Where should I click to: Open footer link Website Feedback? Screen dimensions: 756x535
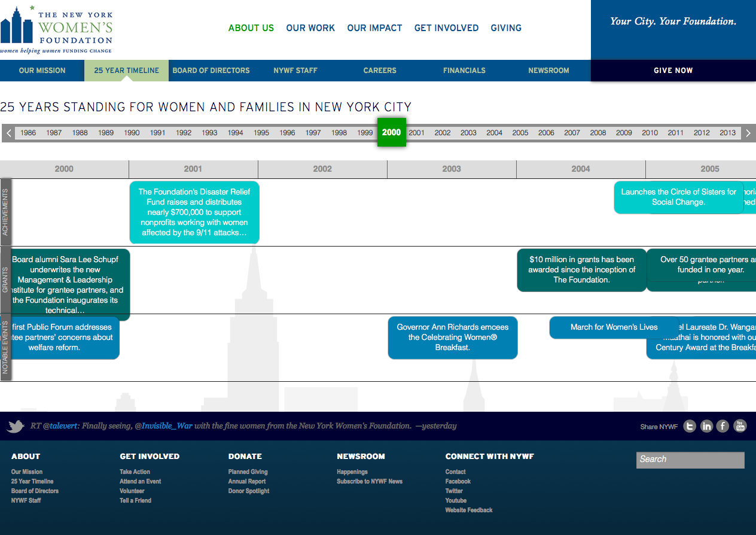[x=469, y=510]
